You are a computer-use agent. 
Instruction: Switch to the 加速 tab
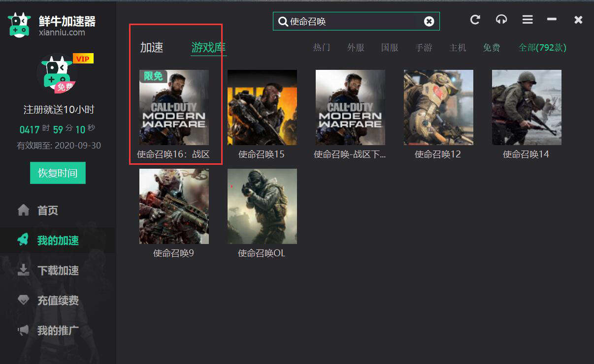pos(152,48)
